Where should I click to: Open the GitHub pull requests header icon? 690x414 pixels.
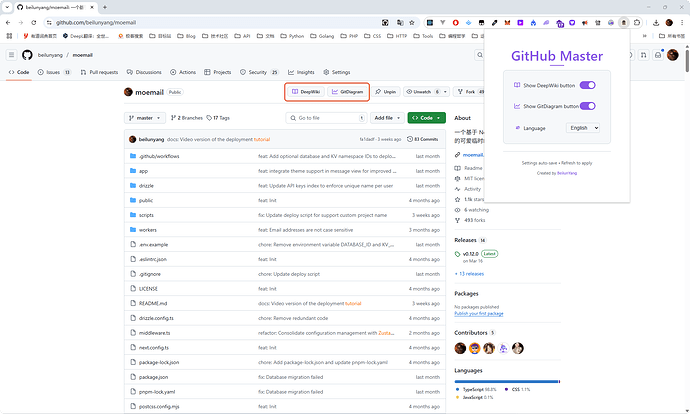click(x=644, y=55)
